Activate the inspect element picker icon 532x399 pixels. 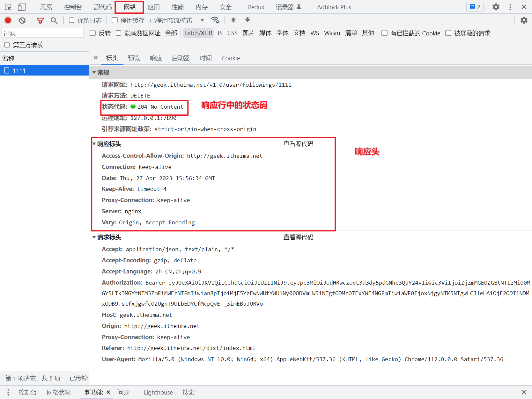click(8, 7)
